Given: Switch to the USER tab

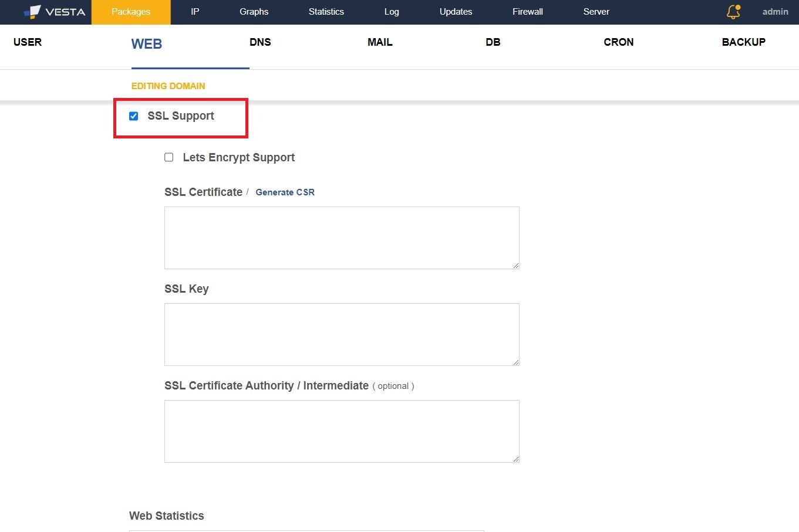Looking at the screenshot, I should pos(28,42).
